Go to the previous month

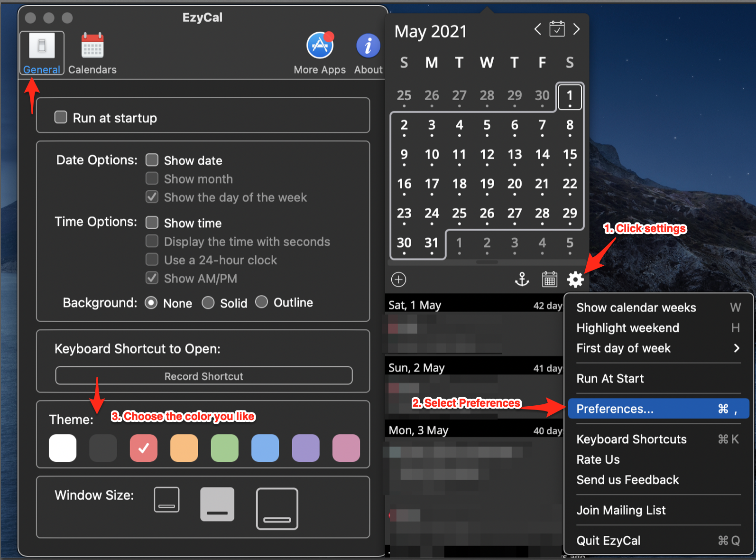click(x=537, y=29)
